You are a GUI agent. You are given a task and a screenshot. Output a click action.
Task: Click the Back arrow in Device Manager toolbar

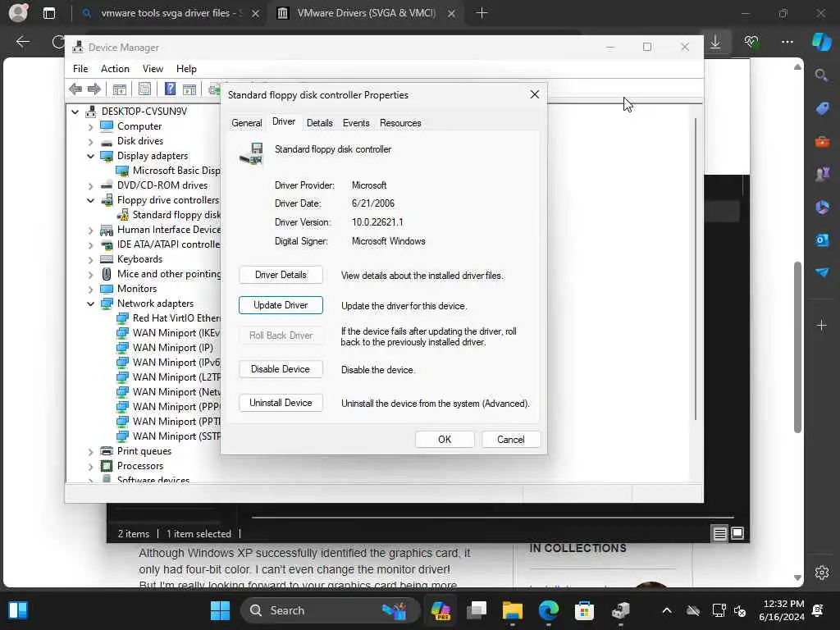[75, 89]
